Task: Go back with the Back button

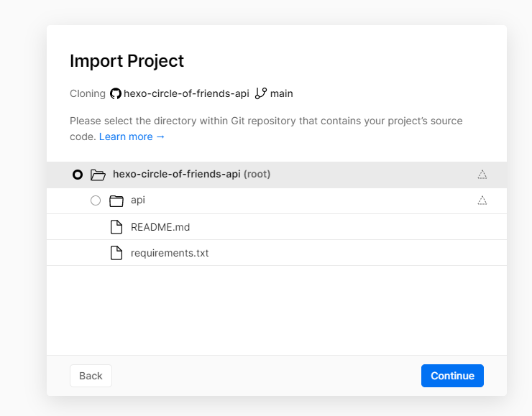Action: [x=91, y=376]
